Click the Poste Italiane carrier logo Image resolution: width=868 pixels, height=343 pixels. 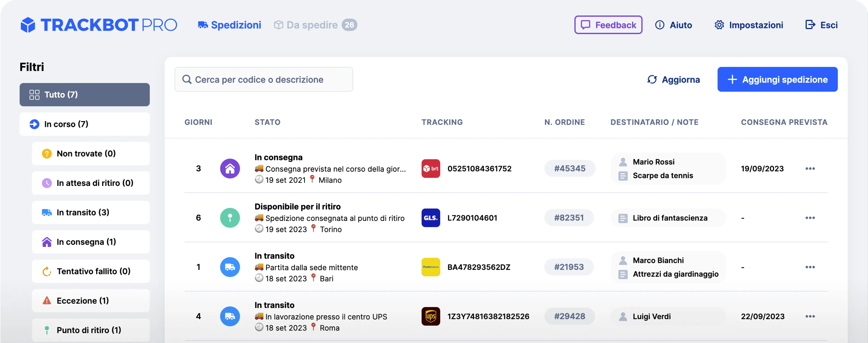[x=431, y=267]
